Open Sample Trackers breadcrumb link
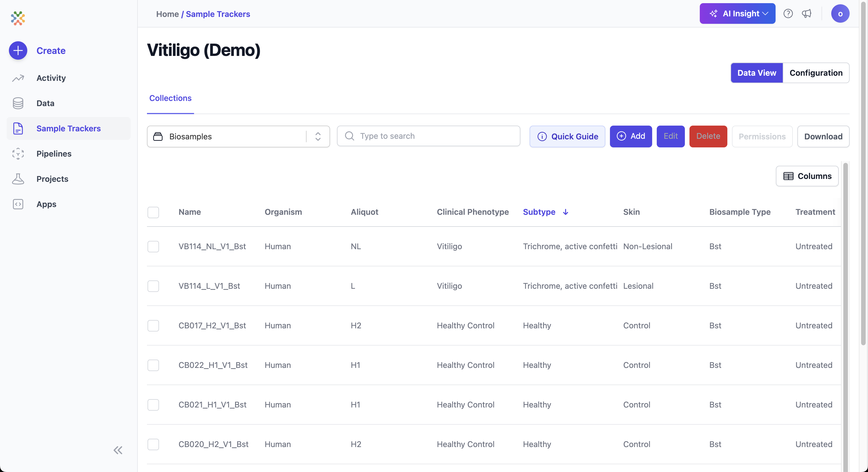868x472 pixels. point(218,14)
